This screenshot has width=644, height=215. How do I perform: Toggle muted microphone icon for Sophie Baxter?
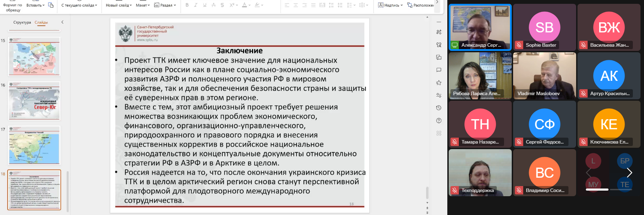[519, 45]
